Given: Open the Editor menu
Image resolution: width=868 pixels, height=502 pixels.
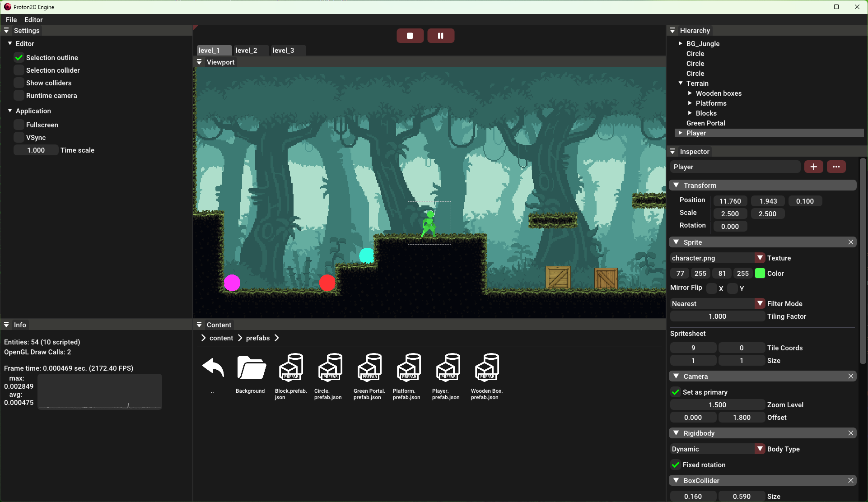Looking at the screenshot, I should pyautogui.click(x=33, y=20).
